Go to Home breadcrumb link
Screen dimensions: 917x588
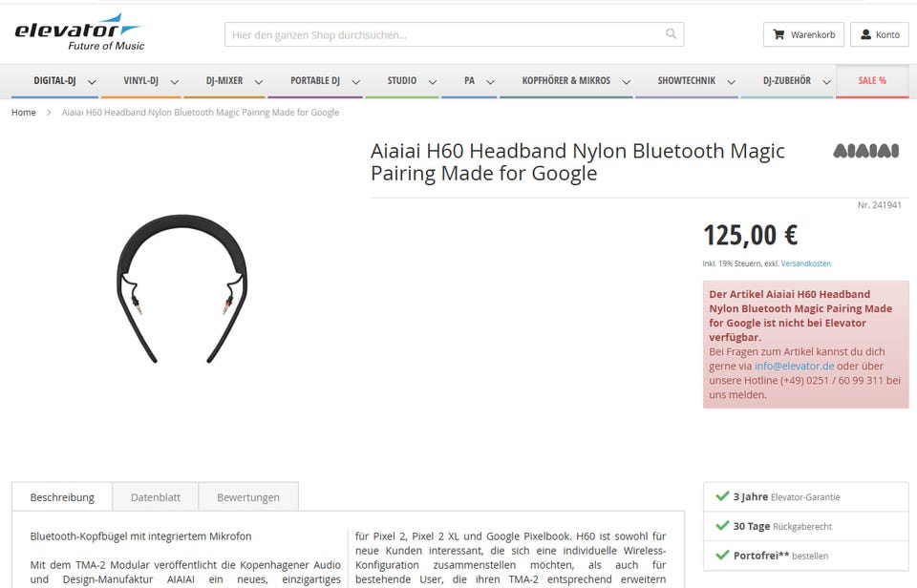[x=23, y=113]
